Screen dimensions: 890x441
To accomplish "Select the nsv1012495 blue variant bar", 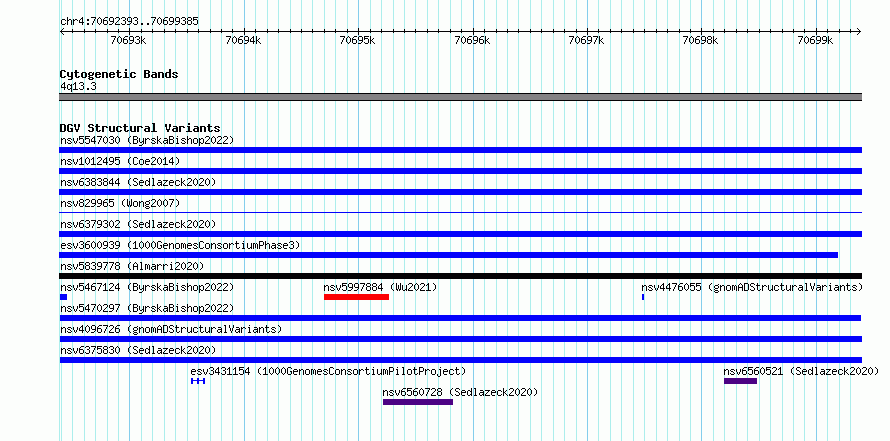I will pos(460,171).
